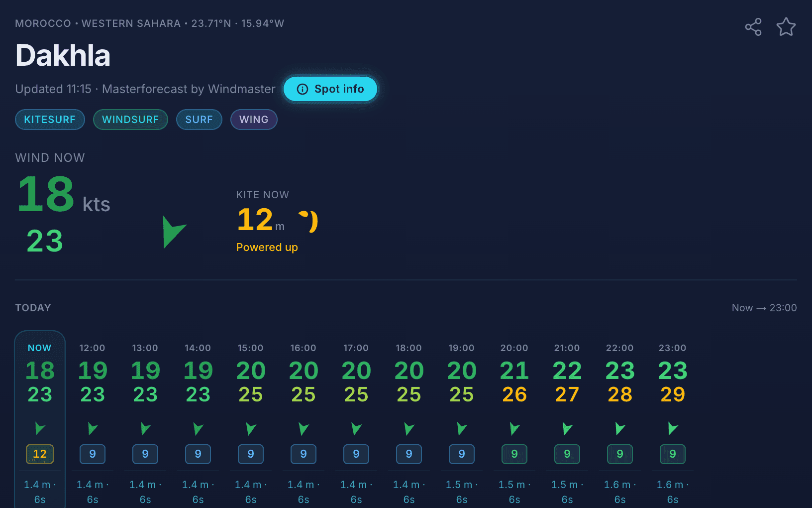Click the 17:00 wind direction arrow
812x508 pixels.
click(356, 428)
